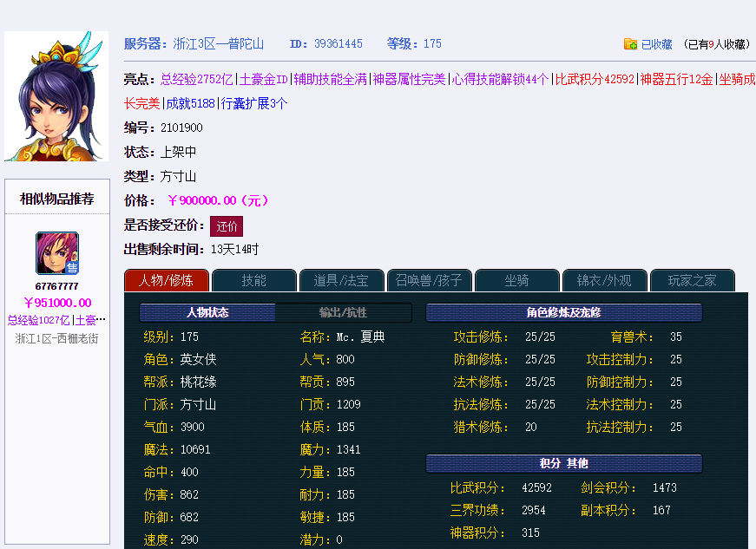Click the 还价 counter-offer button
The width and height of the screenshot is (756, 549).
pos(227,227)
